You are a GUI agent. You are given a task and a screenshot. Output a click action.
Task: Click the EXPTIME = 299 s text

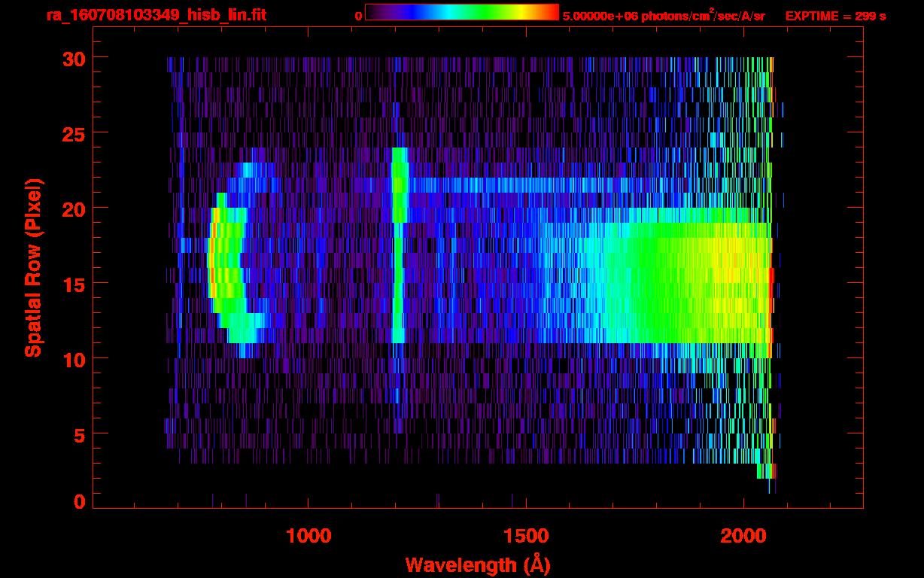(835, 16)
